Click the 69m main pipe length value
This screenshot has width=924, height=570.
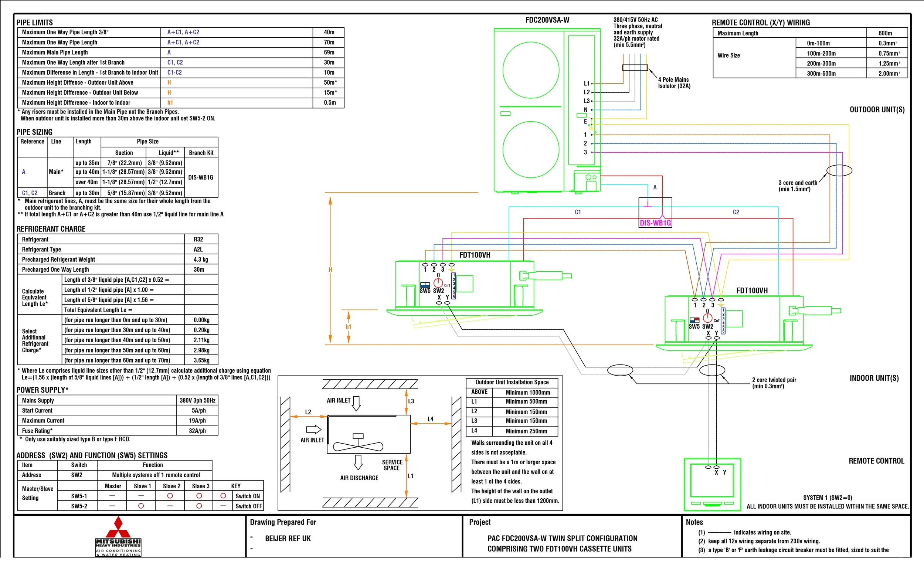(x=329, y=52)
